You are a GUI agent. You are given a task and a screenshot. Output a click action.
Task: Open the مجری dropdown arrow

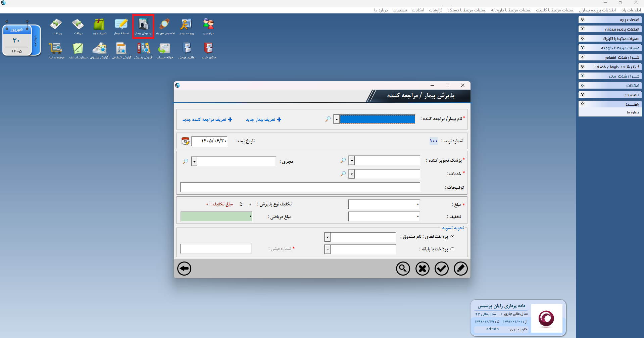(x=194, y=161)
